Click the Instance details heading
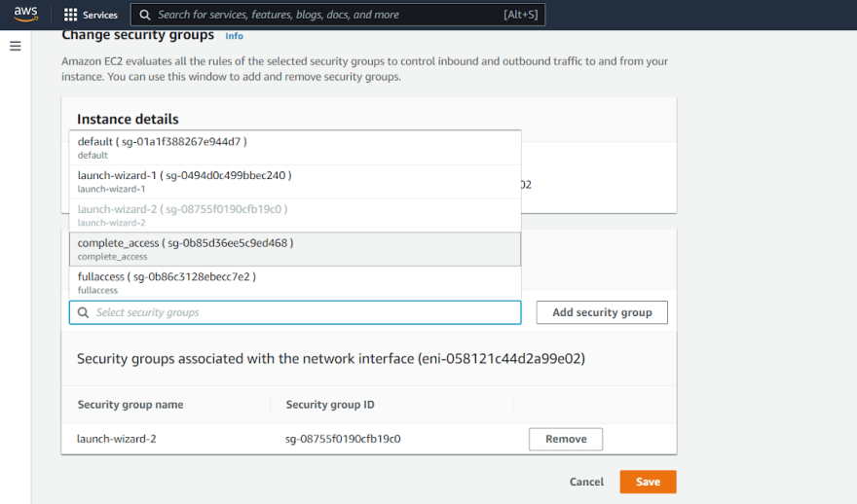The height and width of the screenshot is (504, 857). [x=128, y=119]
